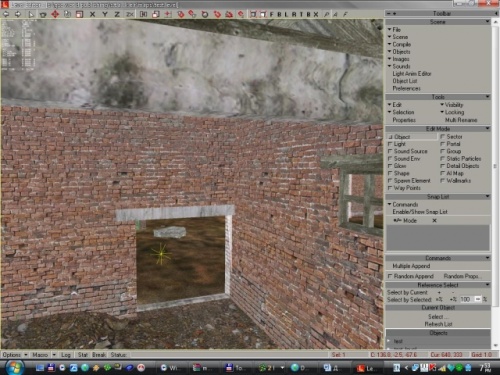Screen dimensions: 500x375
Task: Open the Scene dropdown menu item
Action: point(398,37)
